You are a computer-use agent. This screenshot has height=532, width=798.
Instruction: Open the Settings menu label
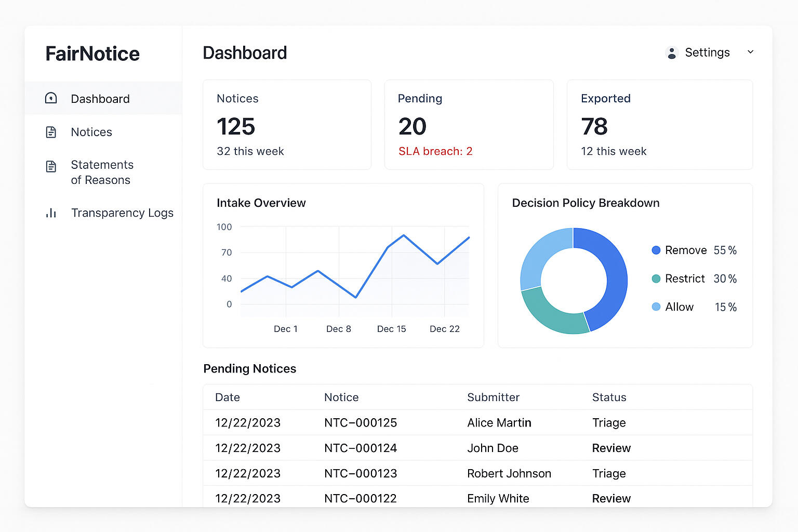click(707, 52)
